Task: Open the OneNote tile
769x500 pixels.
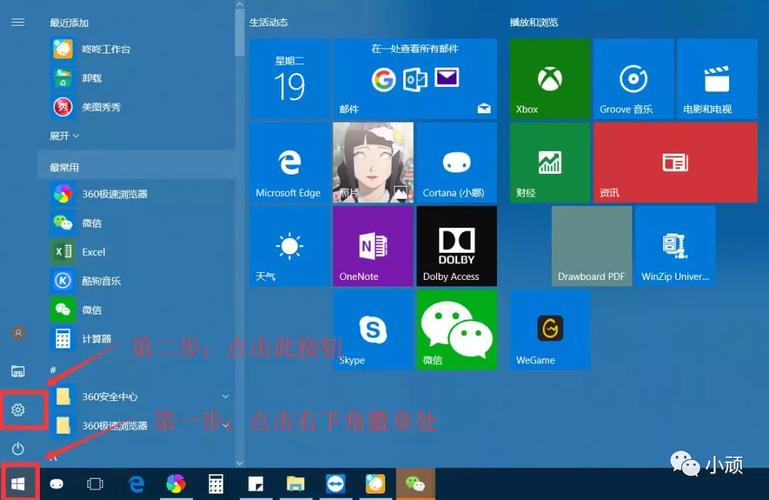Action: point(372,246)
